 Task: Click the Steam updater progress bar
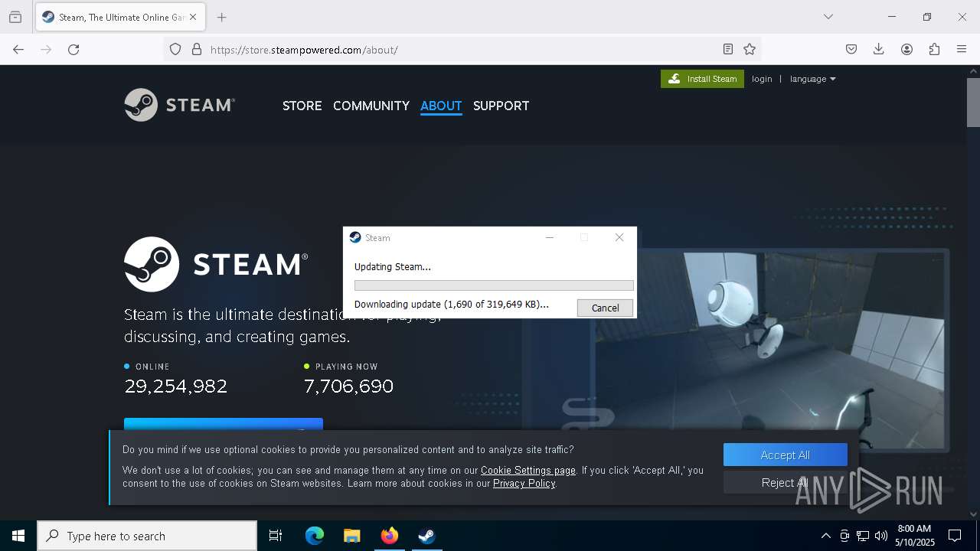click(x=494, y=285)
